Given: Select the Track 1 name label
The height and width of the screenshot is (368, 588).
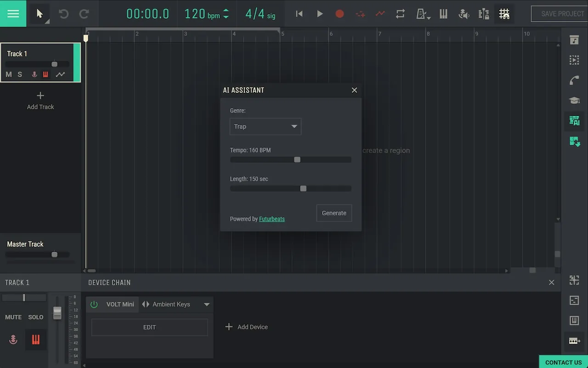Looking at the screenshot, I should coord(17,54).
